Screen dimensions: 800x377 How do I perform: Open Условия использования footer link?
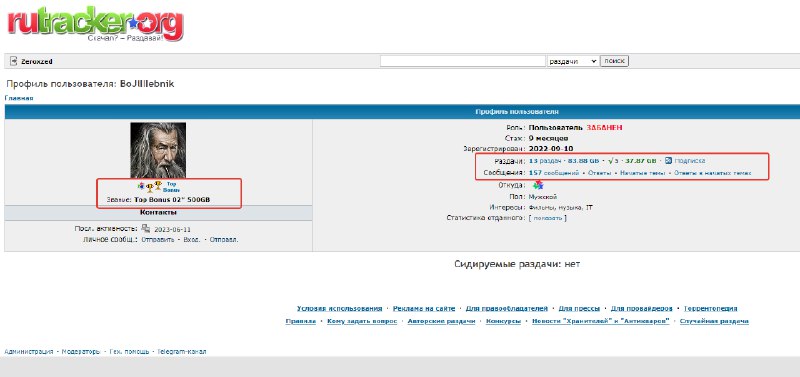coord(339,308)
